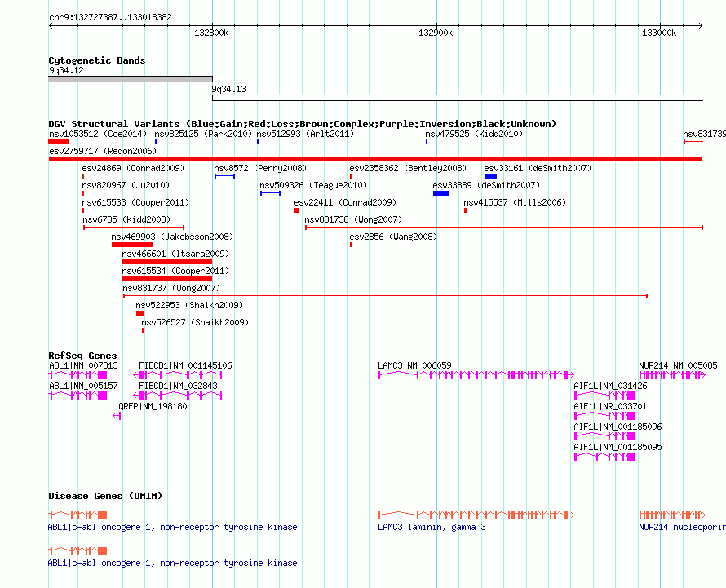Screen dimensions: 726x588
Task: Select the 9q34.13 band label
Action: [x=228, y=89]
